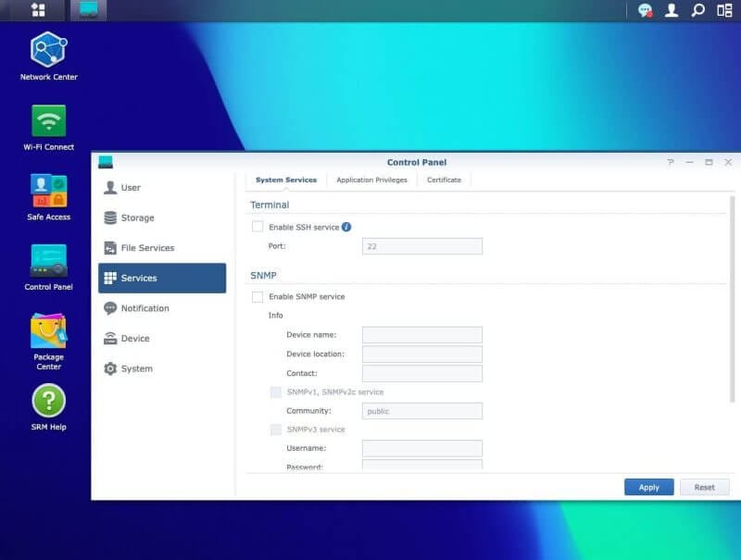Screen dimensions: 741x560
Task: Open the Certificate tab
Action: [444, 180]
